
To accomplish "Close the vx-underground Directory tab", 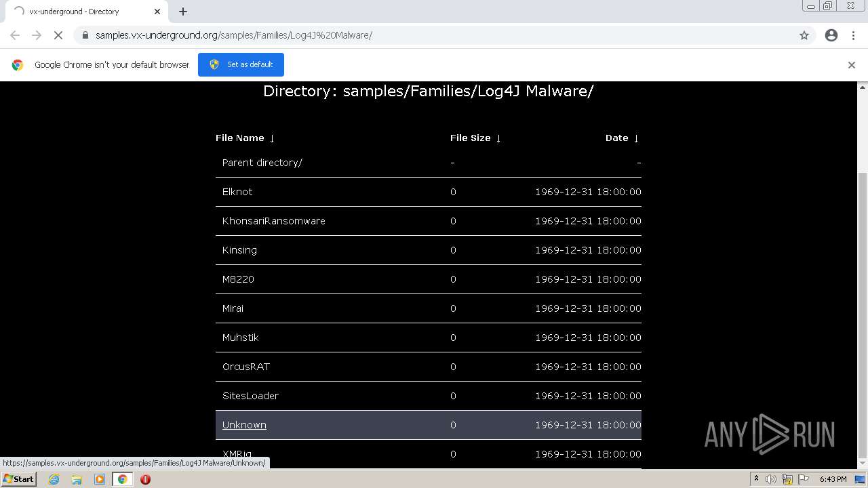I will click(x=157, y=12).
